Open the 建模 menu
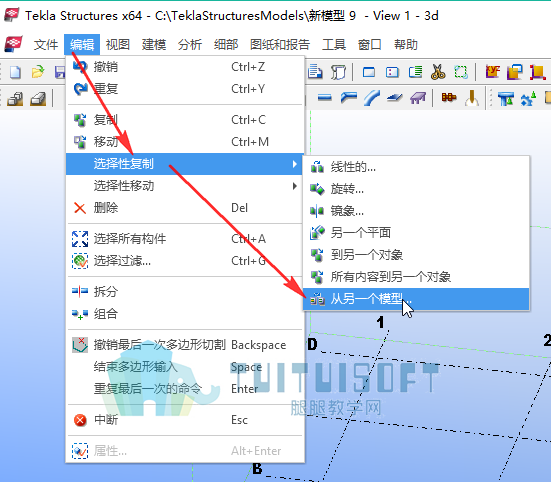This screenshot has width=551, height=482. (x=154, y=45)
